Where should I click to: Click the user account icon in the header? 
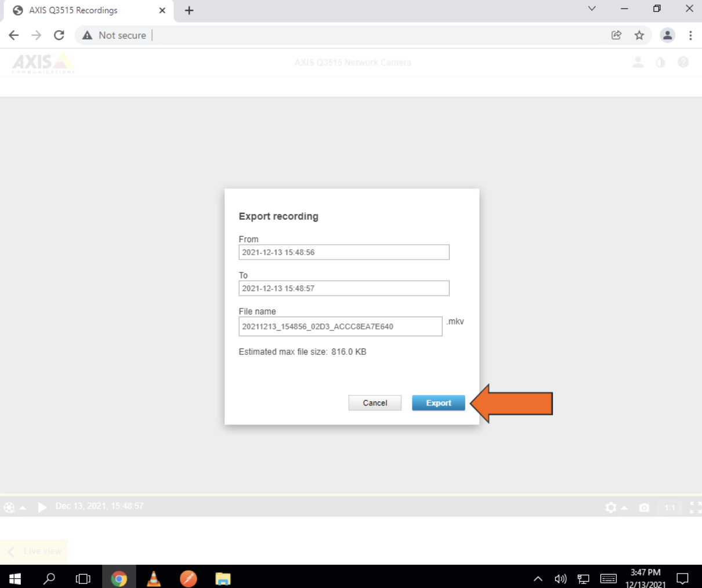(x=638, y=62)
